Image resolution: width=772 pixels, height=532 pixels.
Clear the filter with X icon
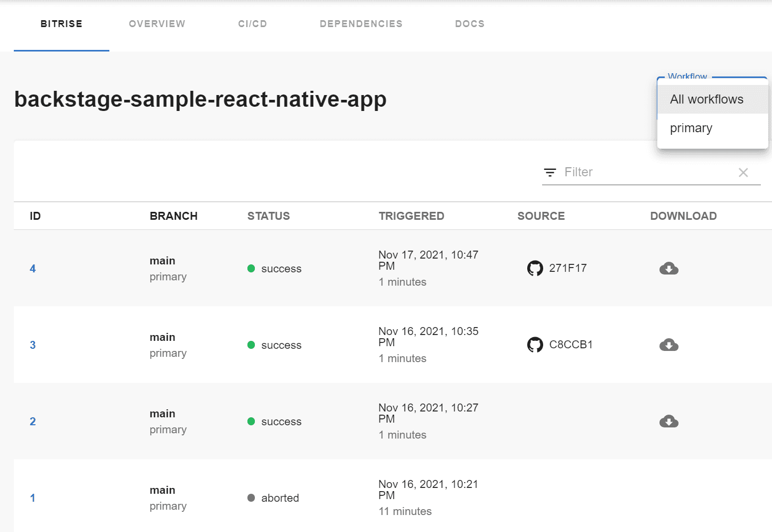743,172
